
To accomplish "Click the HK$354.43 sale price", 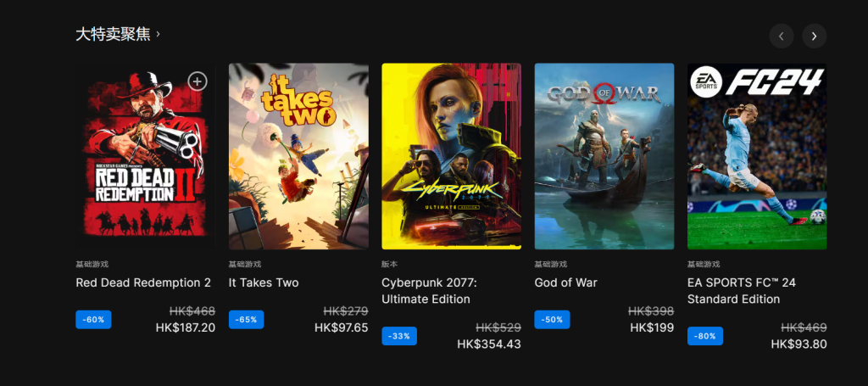I will point(489,344).
